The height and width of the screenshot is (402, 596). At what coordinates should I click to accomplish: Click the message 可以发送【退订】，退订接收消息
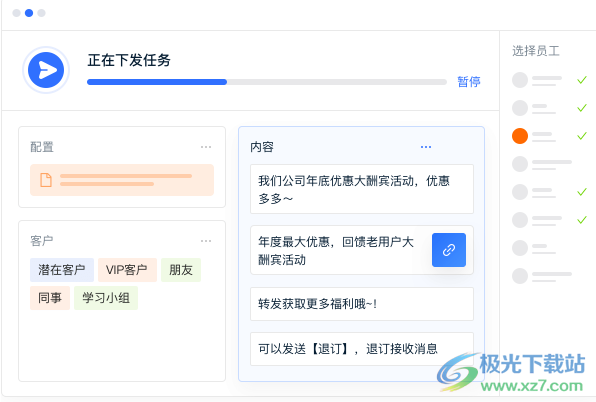pyautogui.click(x=362, y=349)
